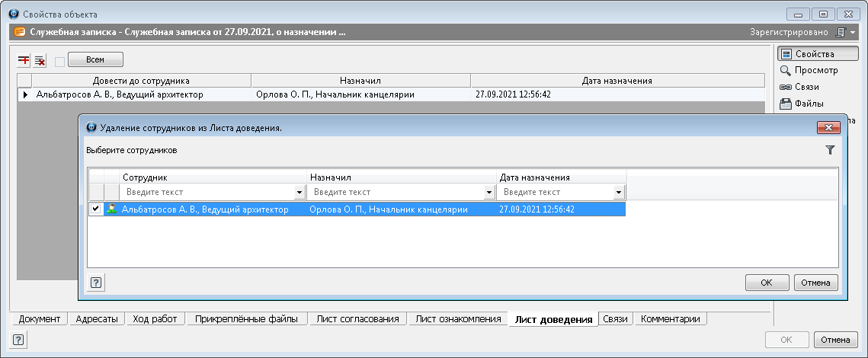Expand the Дата назначения filter dropdown

[x=618, y=193]
